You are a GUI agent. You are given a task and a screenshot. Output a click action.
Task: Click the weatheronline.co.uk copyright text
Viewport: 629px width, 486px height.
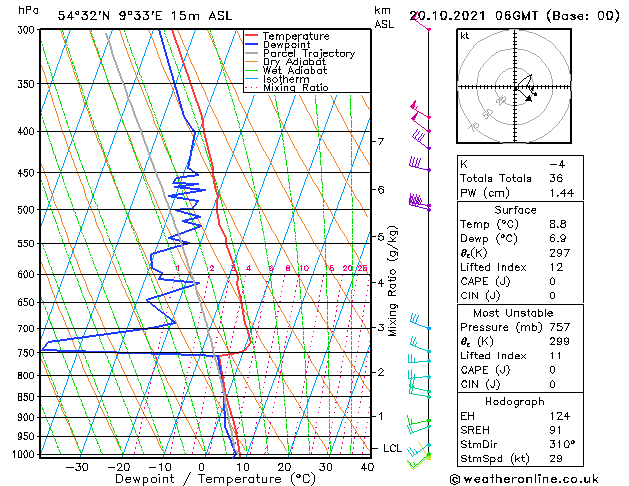(x=524, y=479)
